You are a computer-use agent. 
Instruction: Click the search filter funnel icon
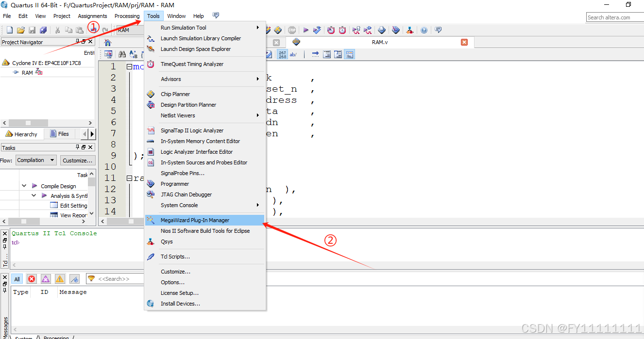[x=91, y=278]
